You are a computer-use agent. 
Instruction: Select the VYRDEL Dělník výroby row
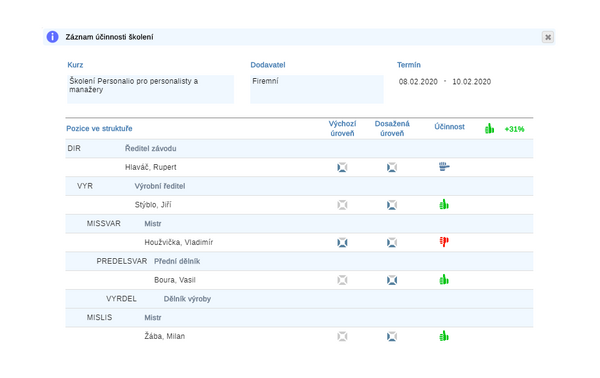(299, 299)
